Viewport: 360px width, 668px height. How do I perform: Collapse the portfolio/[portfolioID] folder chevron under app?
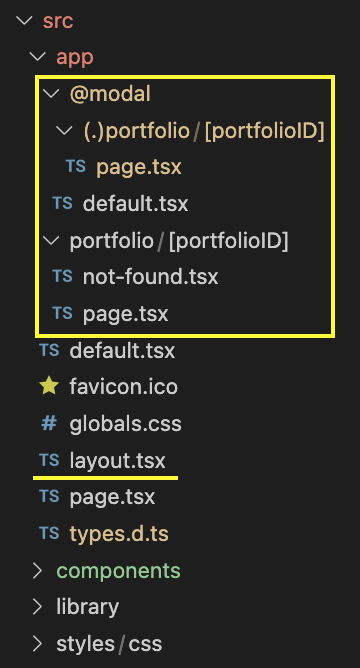[51, 241]
